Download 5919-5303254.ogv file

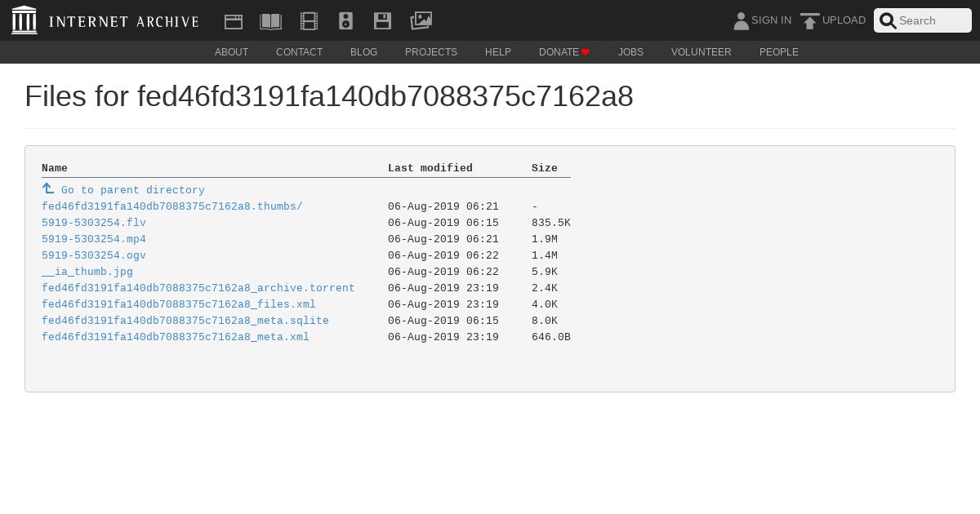click(94, 255)
